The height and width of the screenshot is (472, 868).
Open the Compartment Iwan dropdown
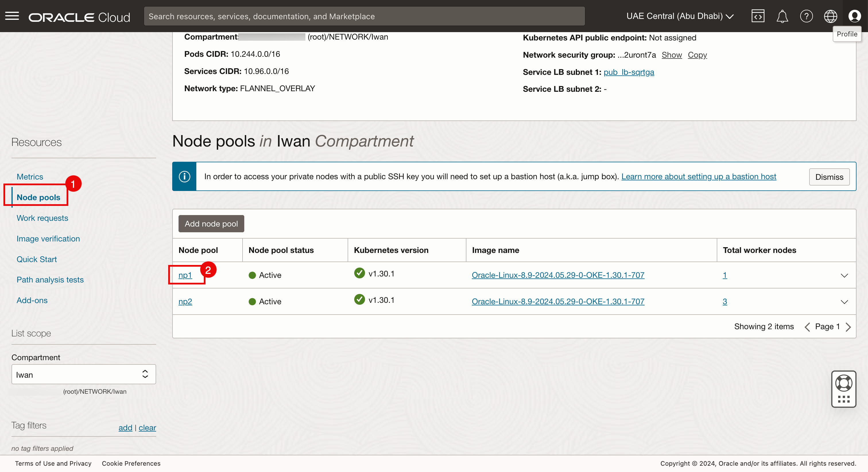click(x=84, y=375)
